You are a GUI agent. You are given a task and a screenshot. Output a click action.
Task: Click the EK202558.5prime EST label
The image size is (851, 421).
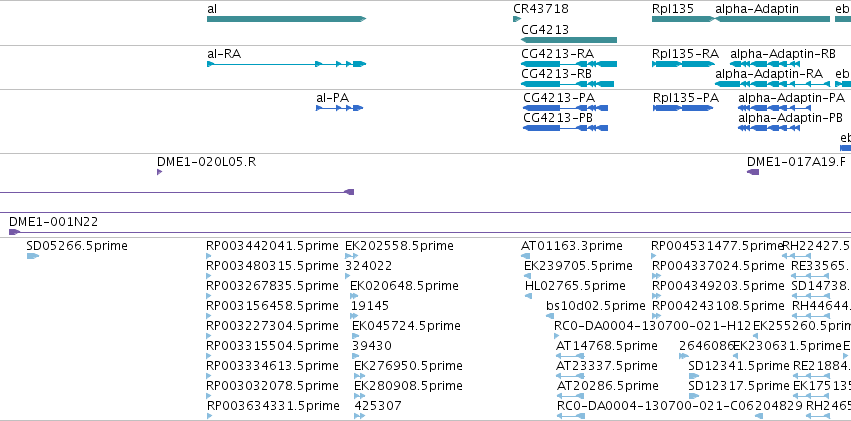(399, 246)
